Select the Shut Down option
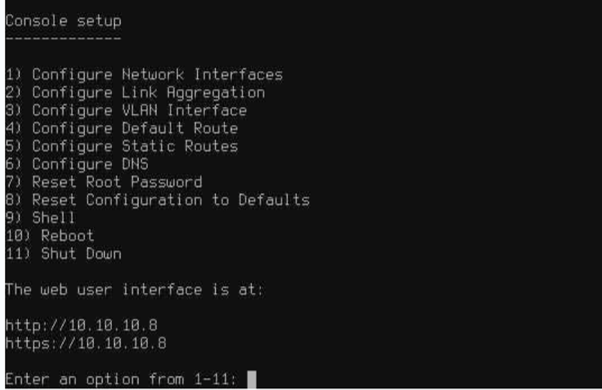The image size is (602, 390). pyautogui.click(x=63, y=254)
